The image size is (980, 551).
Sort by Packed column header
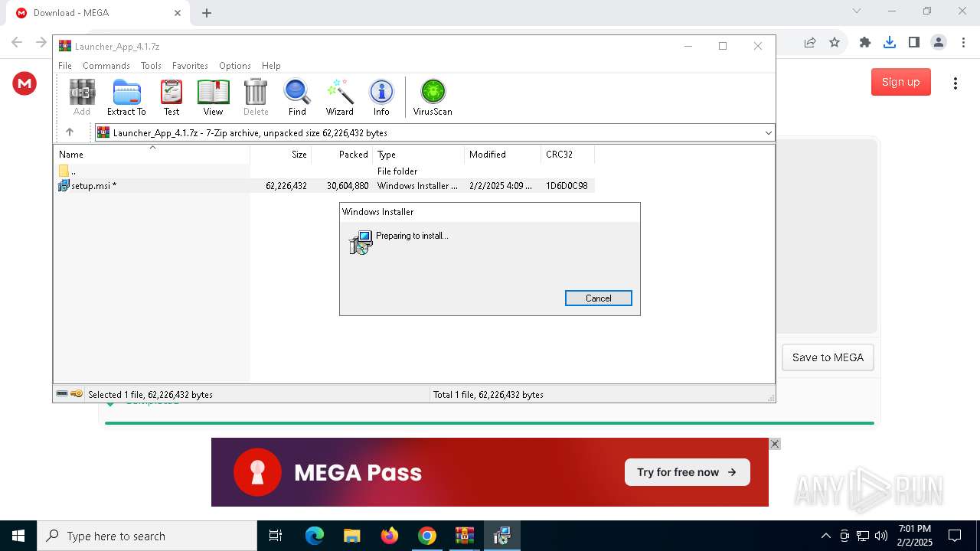[342, 155]
